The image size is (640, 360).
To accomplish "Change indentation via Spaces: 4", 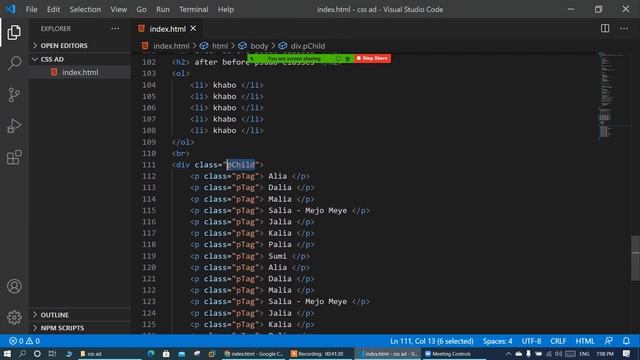I will click(497, 341).
